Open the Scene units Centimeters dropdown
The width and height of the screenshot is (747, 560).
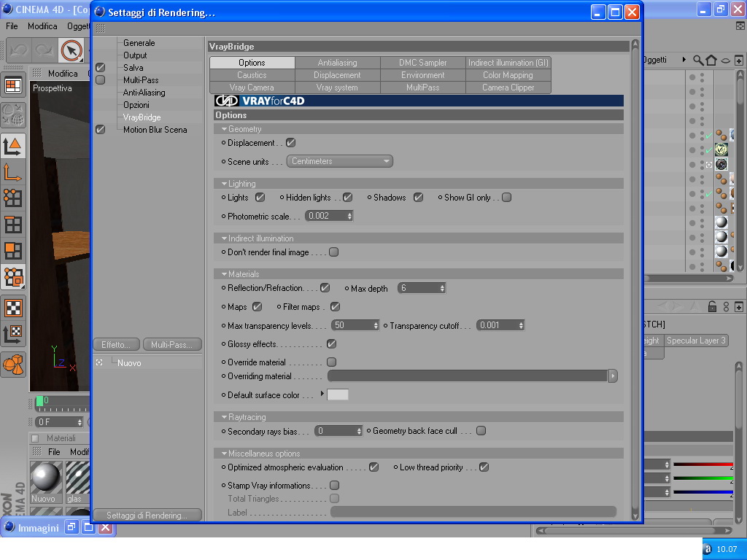340,161
